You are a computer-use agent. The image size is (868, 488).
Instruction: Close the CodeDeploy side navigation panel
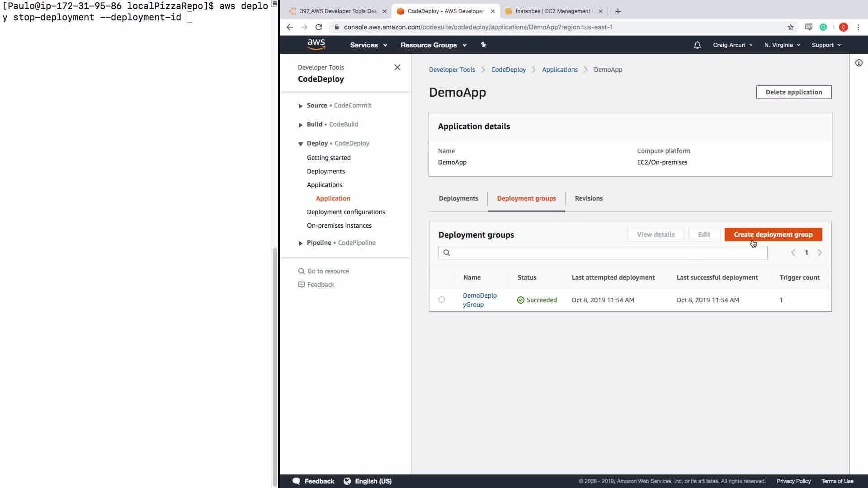(x=397, y=67)
